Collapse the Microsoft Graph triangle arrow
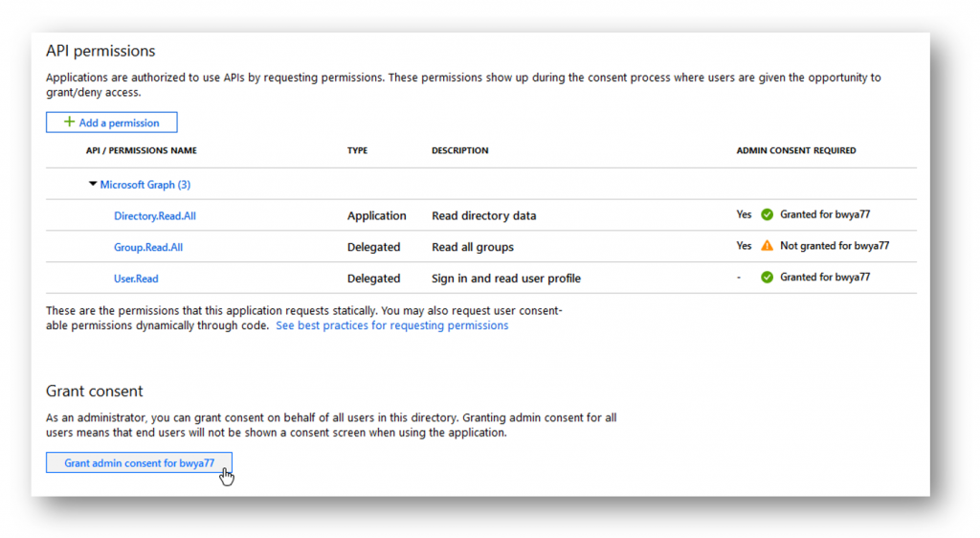 (x=93, y=184)
